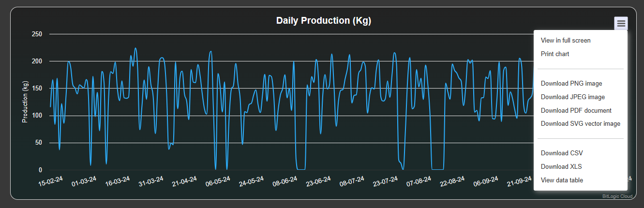Choose Download XLS option
Viewport: 644px width, 208px height.
561,167
